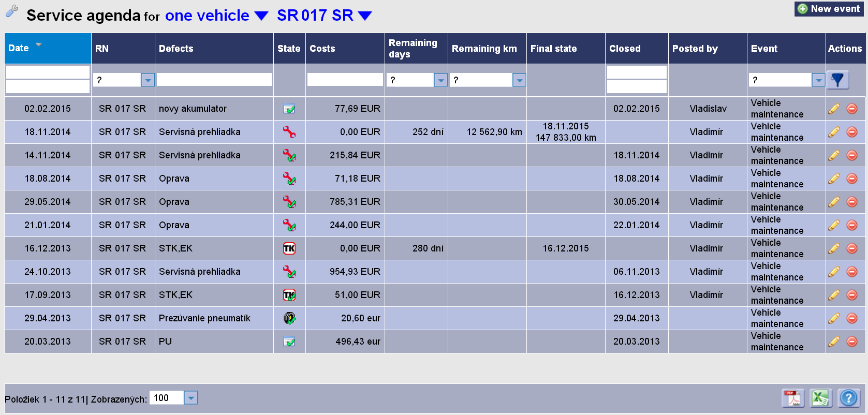Screen dimensions: 868x415
Task: Focus the Defects filter text field
Action: coord(214,79)
